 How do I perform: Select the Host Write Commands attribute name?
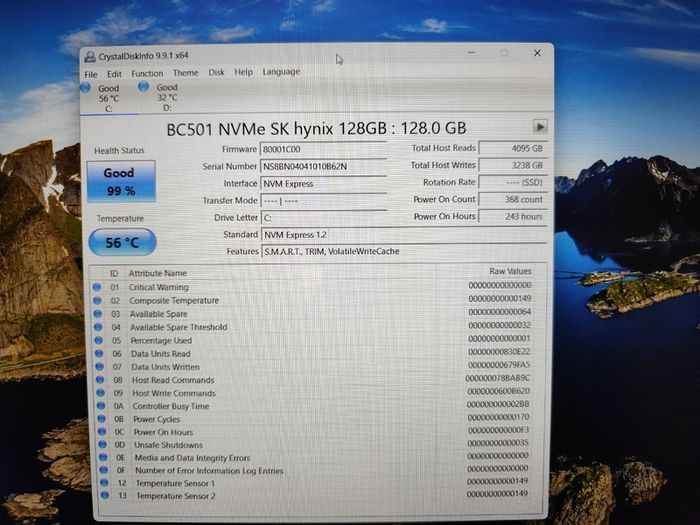tap(174, 393)
